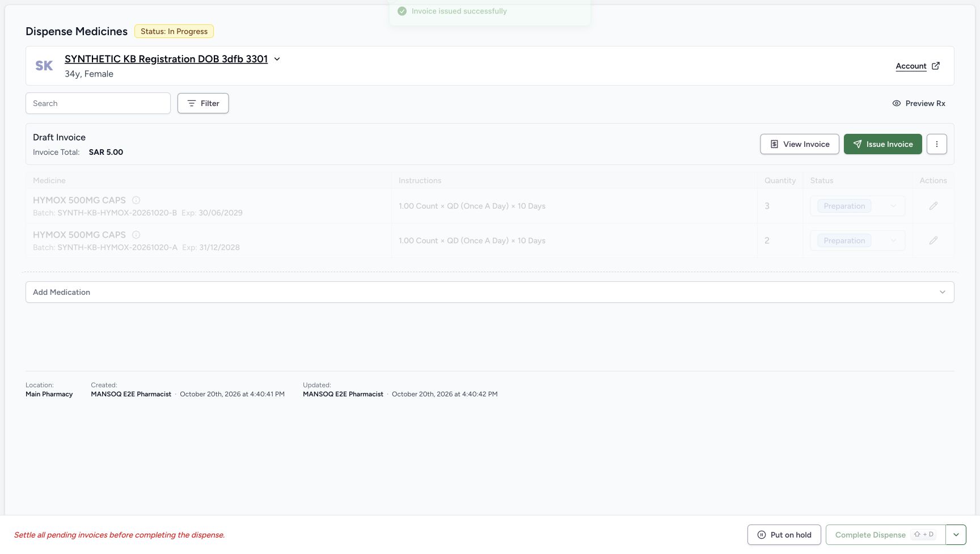
Task: Click the SK patient avatar initials
Action: [44, 66]
